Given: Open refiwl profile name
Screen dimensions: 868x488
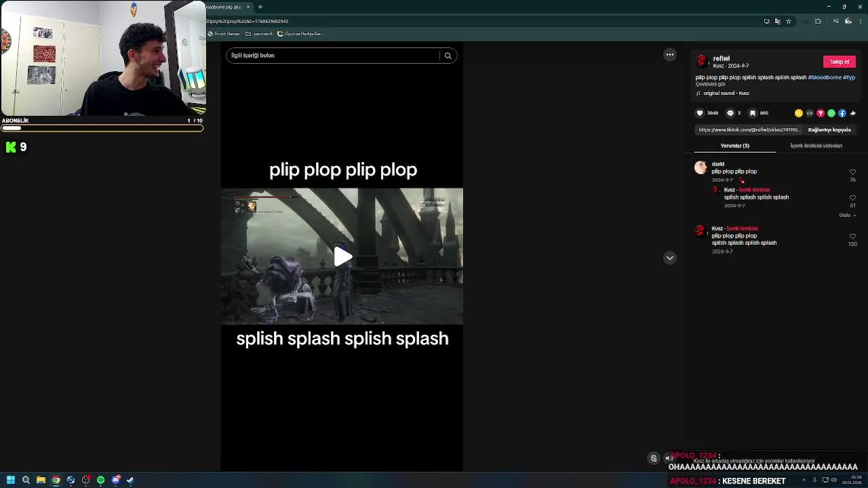Looking at the screenshot, I should [721, 59].
